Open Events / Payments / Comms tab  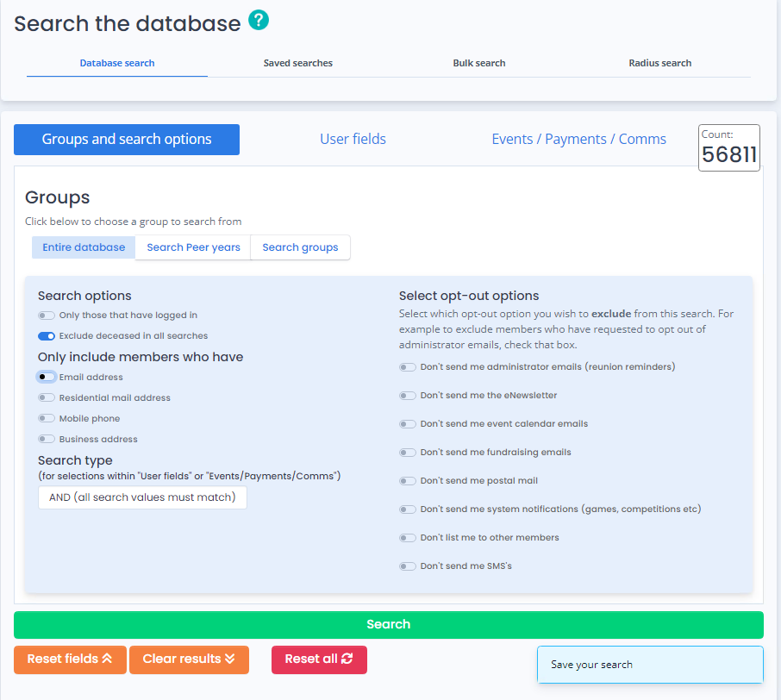pyautogui.click(x=578, y=140)
